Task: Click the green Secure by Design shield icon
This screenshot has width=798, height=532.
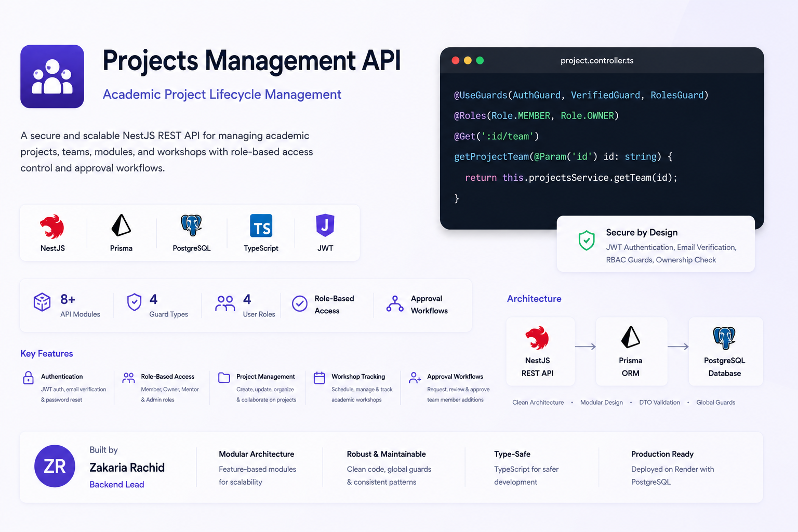Action: (587, 241)
